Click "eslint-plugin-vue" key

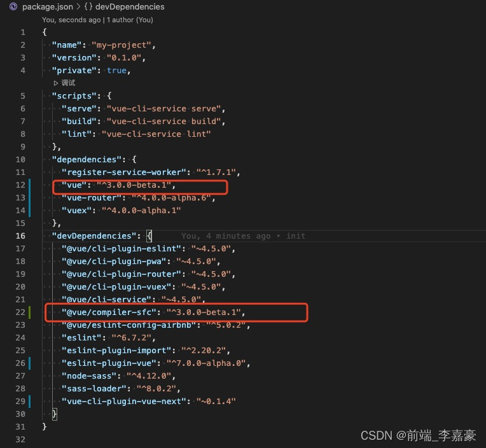109,363
